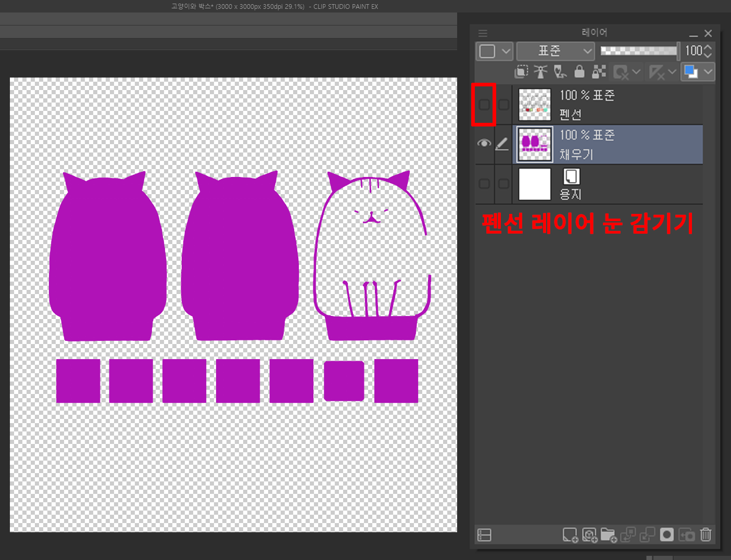This screenshot has height=560, width=731.
Task: Click apply mask to layer icon
Action: (687, 535)
